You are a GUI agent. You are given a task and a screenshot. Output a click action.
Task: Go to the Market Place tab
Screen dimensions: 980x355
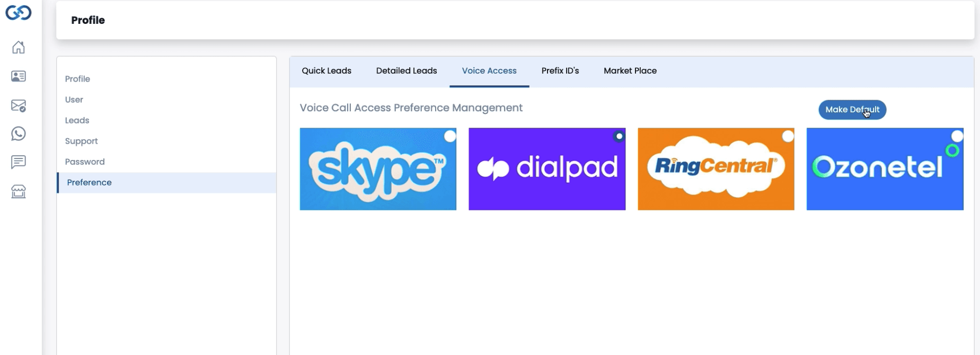coord(630,71)
